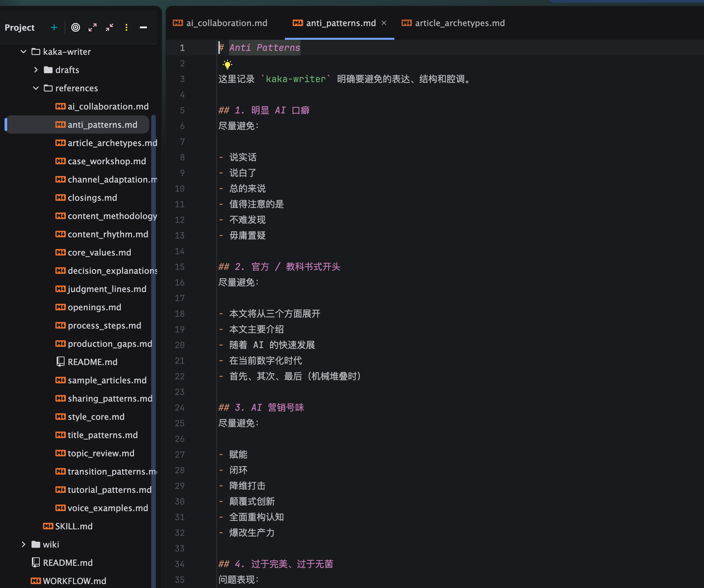The width and height of the screenshot is (704, 588).
Task: Select closings.md in references
Action: pyautogui.click(x=86, y=198)
